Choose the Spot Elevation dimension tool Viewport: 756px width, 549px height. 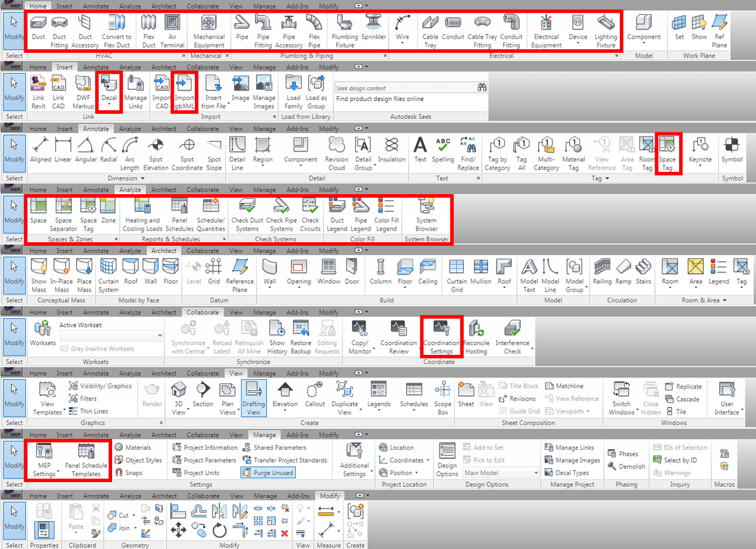[x=156, y=154]
